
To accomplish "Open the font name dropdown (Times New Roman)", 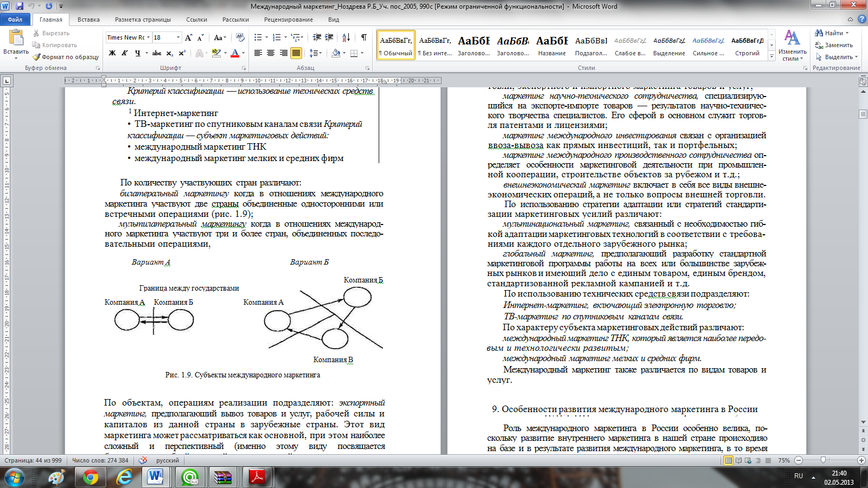I will [148, 37].
